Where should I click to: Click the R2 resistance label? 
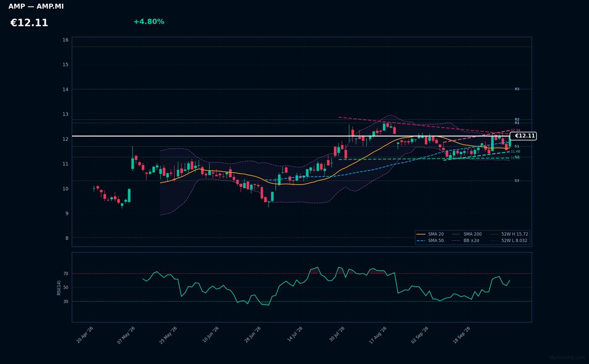coord(517,120)
